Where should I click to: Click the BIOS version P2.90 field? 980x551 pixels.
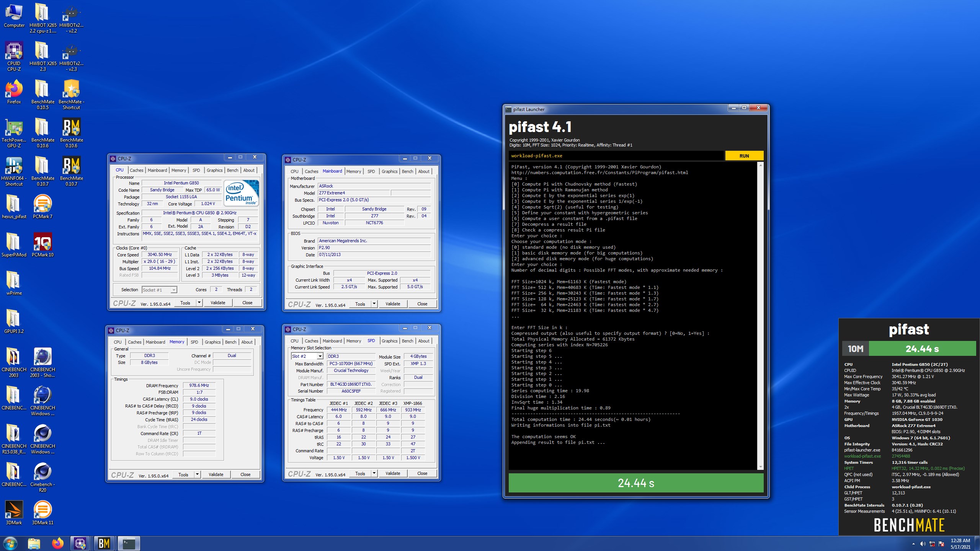(x=374, y=248)
